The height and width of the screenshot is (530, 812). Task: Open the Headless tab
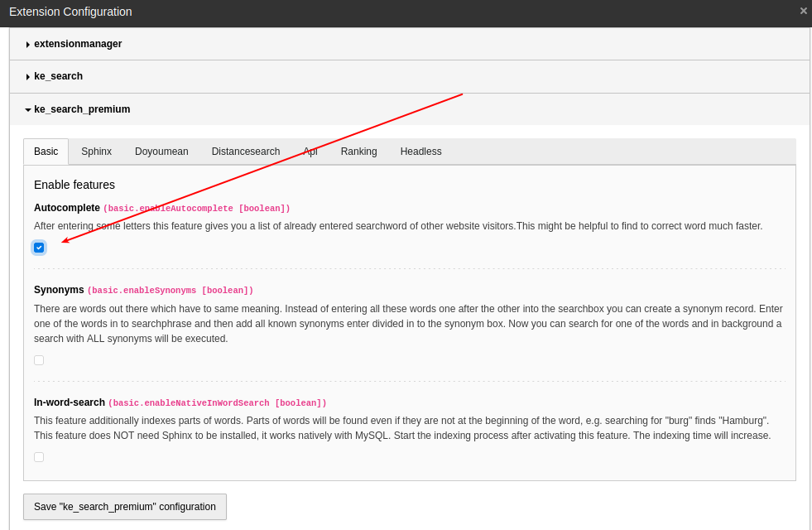(420, 152)
